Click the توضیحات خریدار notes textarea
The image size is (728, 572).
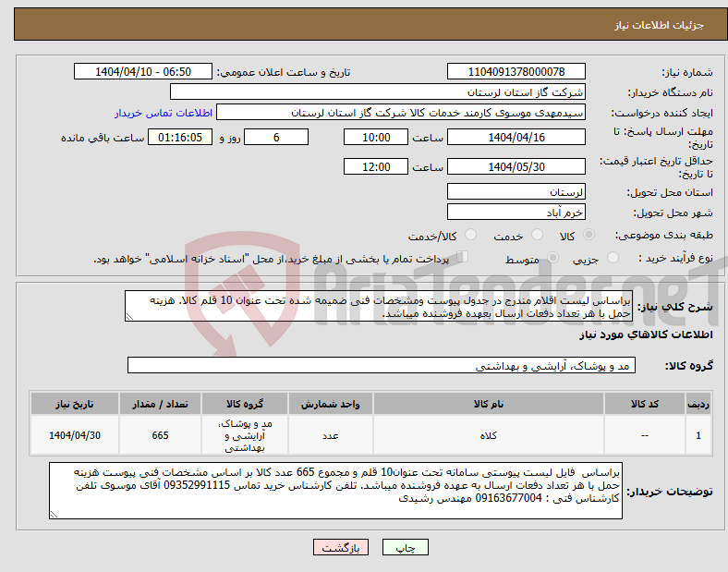[x=335, y=491]
